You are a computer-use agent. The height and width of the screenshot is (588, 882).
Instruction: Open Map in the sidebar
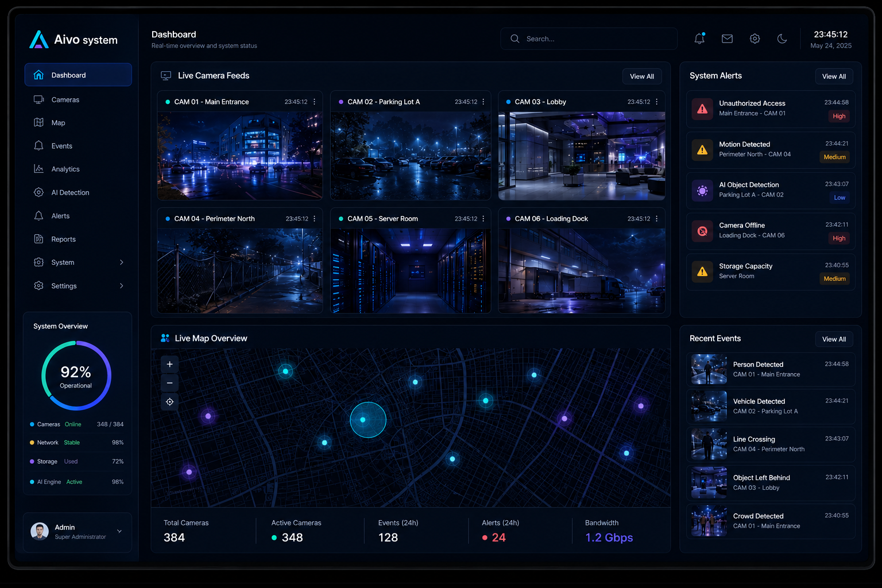pyautogui.click(x=78, y=122)
